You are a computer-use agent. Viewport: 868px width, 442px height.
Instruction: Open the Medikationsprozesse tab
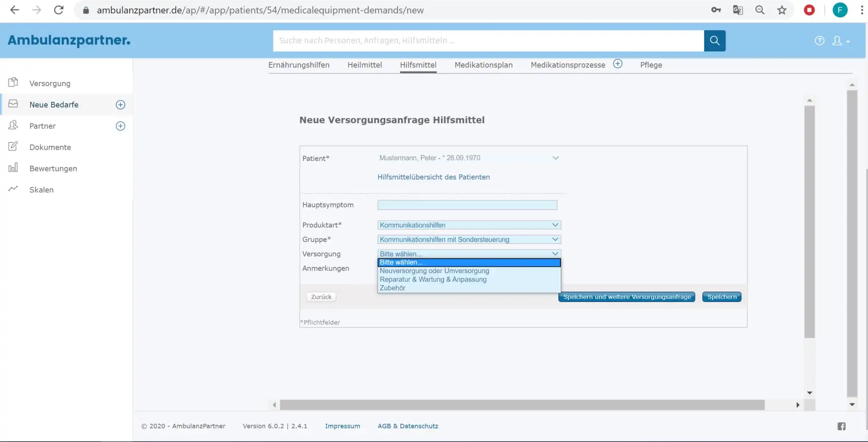[568, 65]
